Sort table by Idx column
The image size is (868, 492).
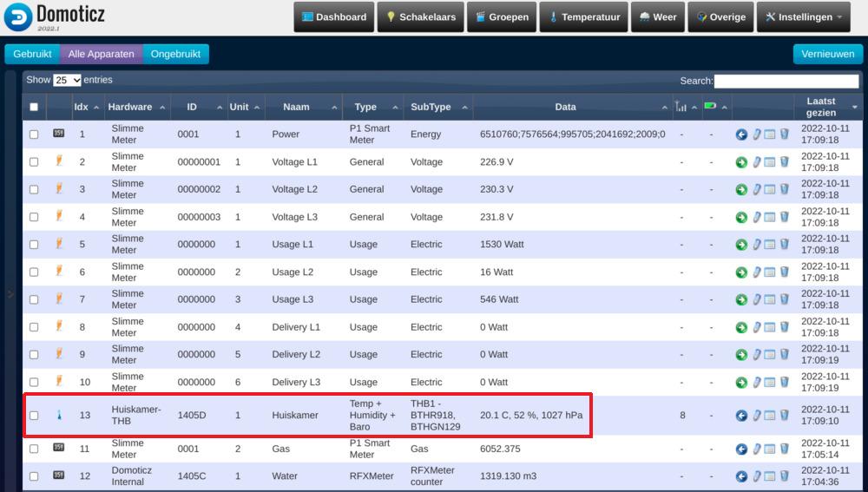coord(86,107)
